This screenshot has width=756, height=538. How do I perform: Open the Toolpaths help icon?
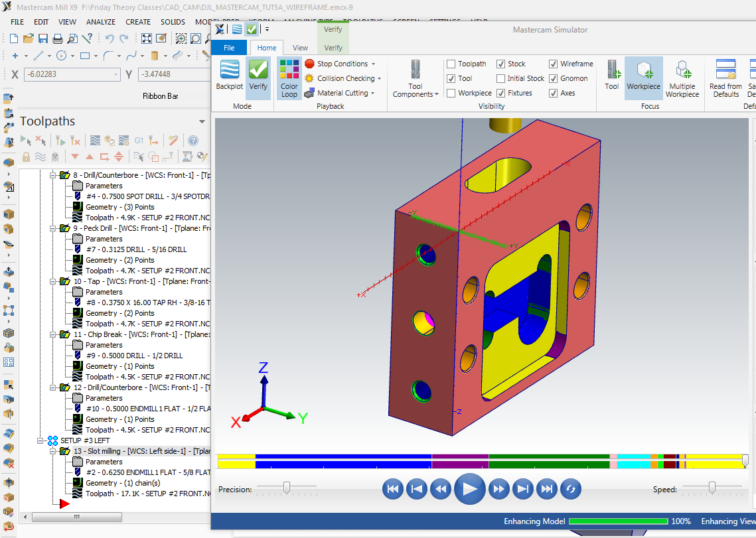pyautogui.click(x=193, y=141)
